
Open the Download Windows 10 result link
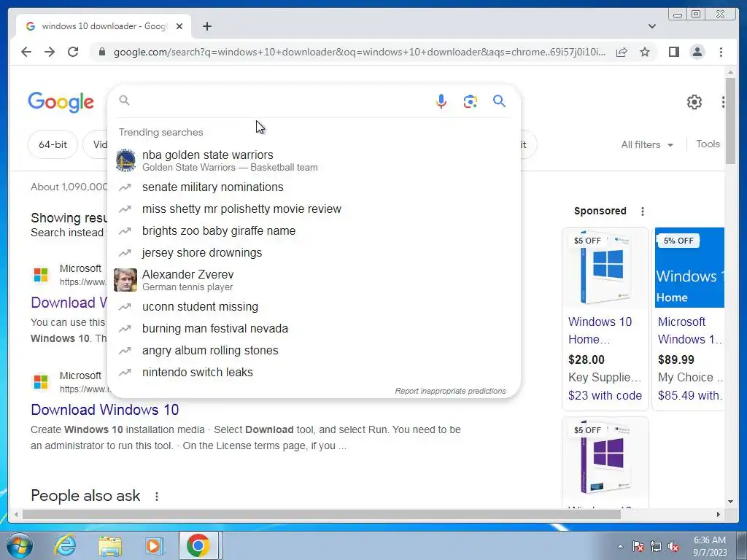coord(105,410)
